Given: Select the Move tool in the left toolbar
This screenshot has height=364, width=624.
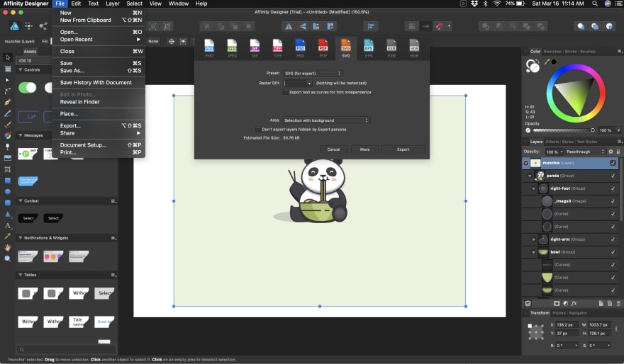Looking at the screenshot, I should [8, 57].
